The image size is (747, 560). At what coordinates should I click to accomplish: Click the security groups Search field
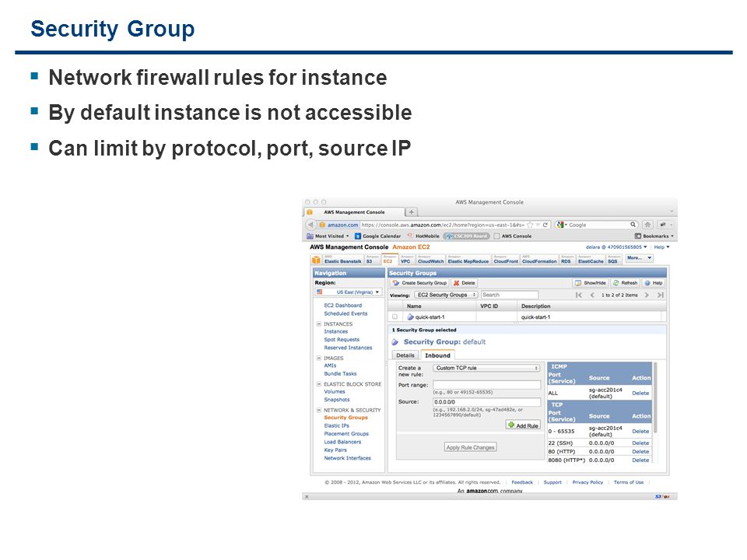(x=509, y=296)
